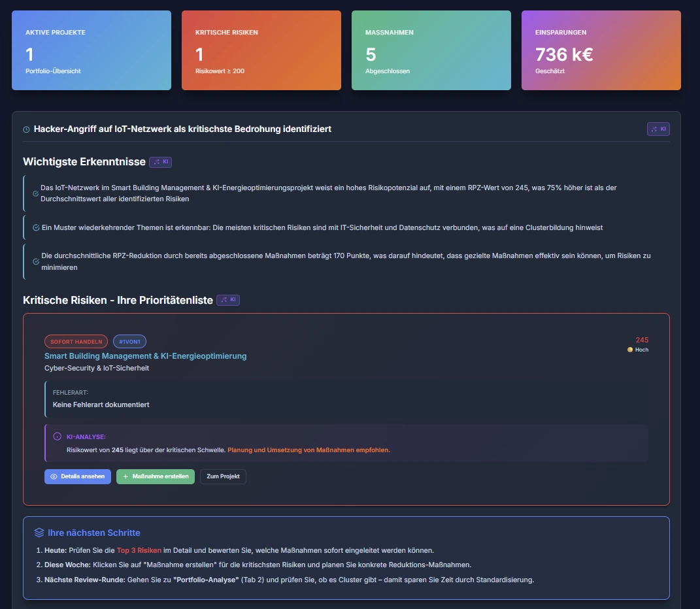Viewport: 700px width, 609px height.
Task: Click the eye icon inside 'Details ansehen'
Action: pyautogui.click(x=54, y=476)
